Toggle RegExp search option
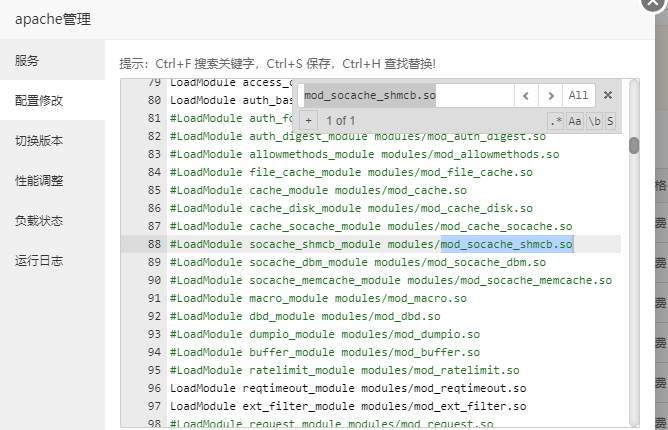Image resolution: width=668 pixels, height=430 pixels. tap(556, 121)
